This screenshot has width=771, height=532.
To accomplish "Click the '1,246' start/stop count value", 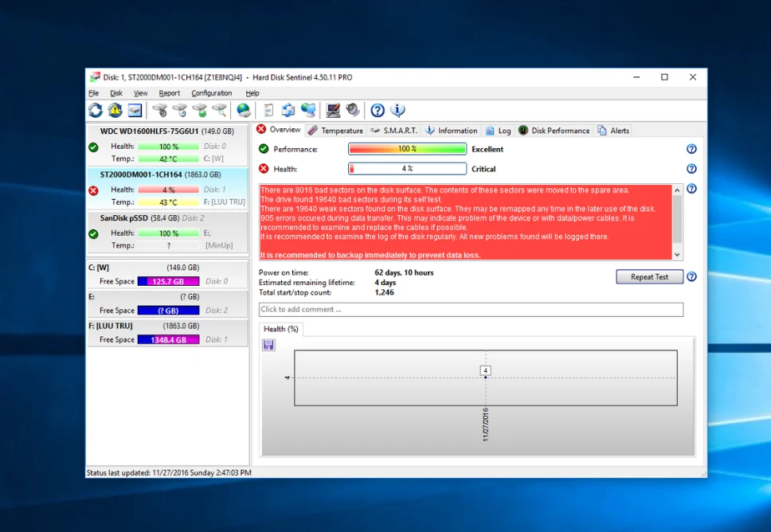I will coord(384,292).
